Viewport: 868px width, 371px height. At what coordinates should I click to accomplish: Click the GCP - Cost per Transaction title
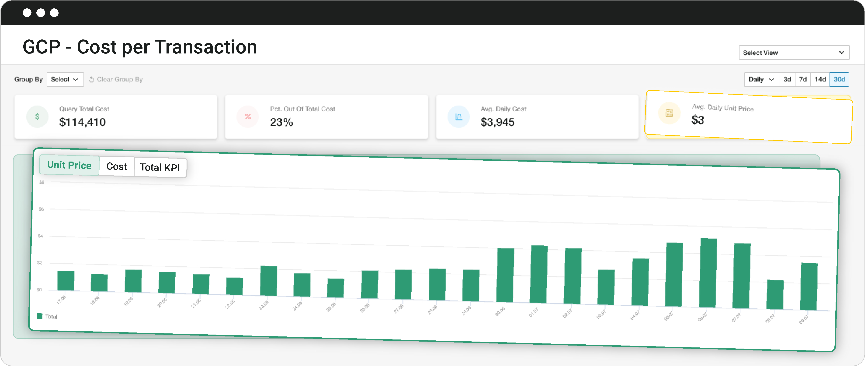tap(140, 47)
